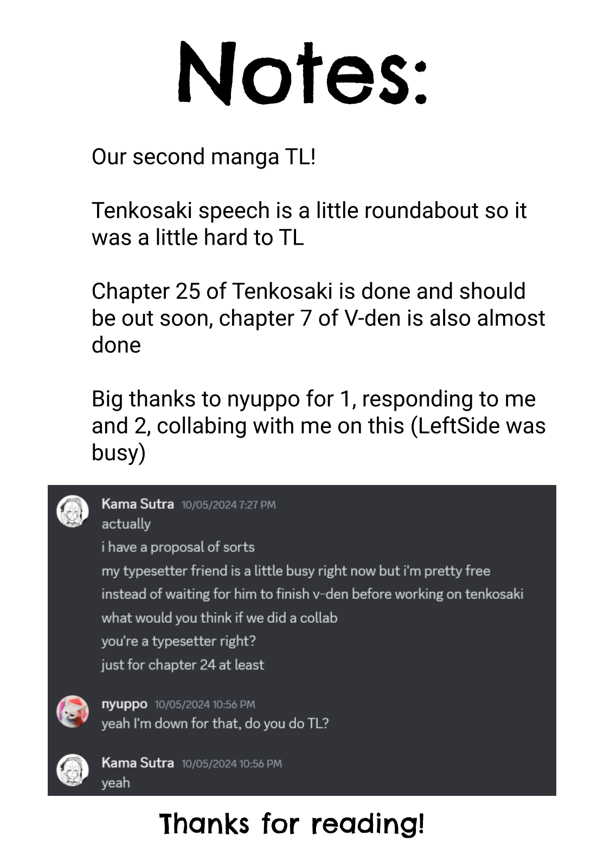The height and width of the screenshot is (868, 604).
Task: Select the Kama Sutra username above 'yeah'
Action: [138, 763]
